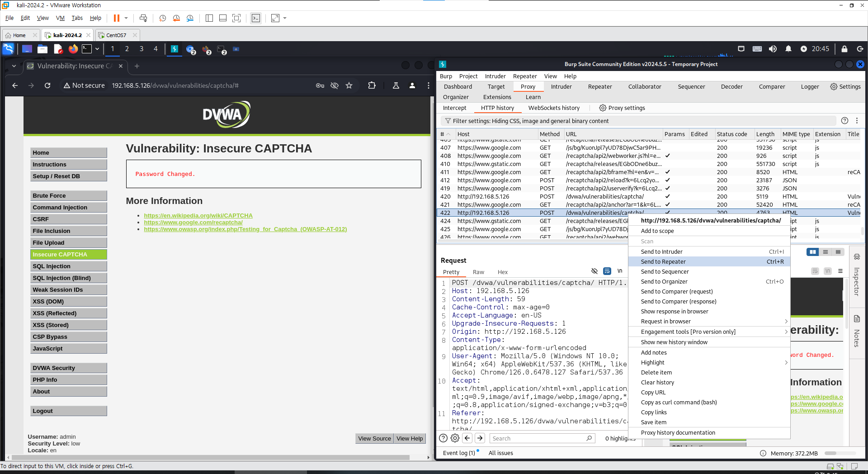Reload the DVWA page in the browser

click(47, 85)
